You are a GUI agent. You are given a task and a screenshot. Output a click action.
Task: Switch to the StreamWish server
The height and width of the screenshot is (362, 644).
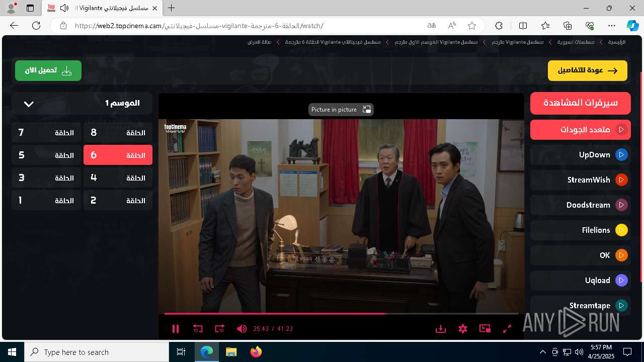[581, 180]
